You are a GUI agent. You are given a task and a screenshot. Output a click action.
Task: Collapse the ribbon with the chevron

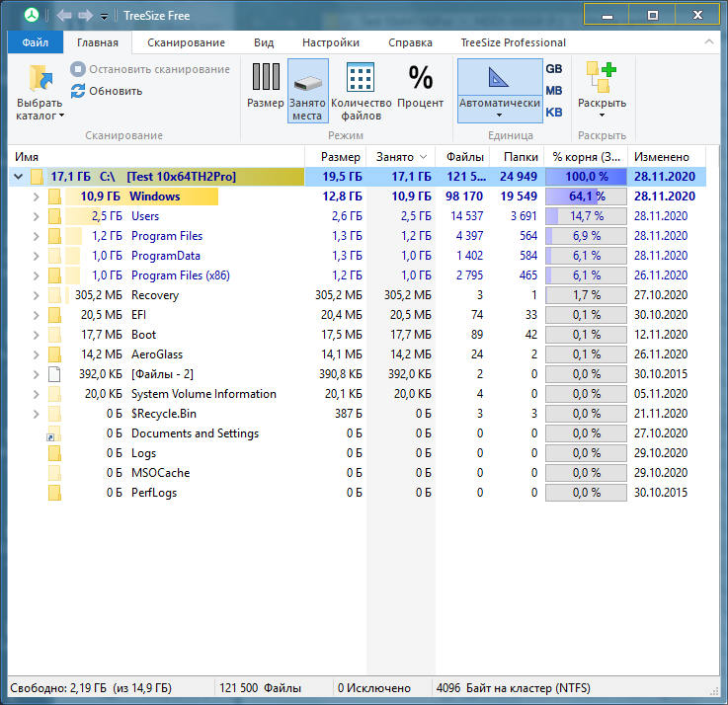point(709,41)
